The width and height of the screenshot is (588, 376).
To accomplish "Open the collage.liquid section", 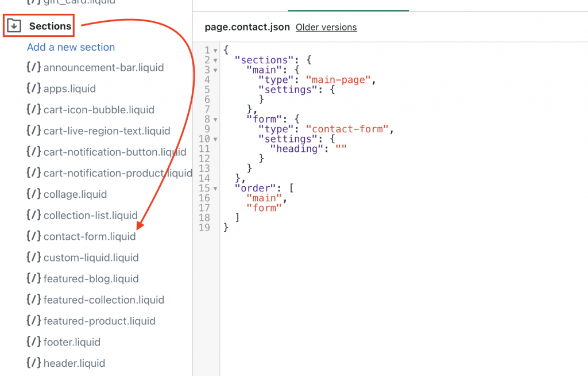I will [x=75, y=194].
